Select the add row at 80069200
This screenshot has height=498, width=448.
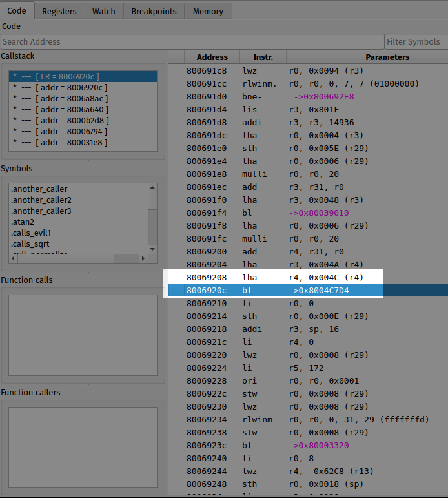click(308, 252)
